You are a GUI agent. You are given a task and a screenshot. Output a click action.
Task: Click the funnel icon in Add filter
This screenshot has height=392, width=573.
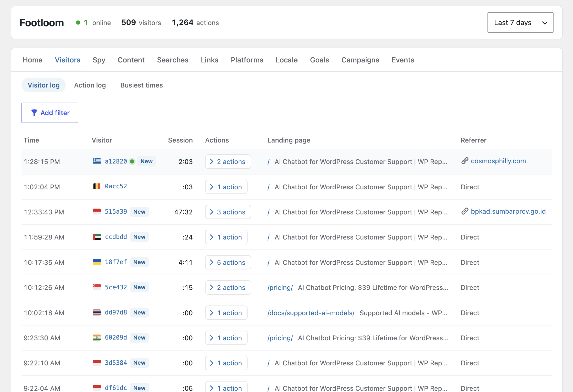pyautogui.click(x=34, y=113)
